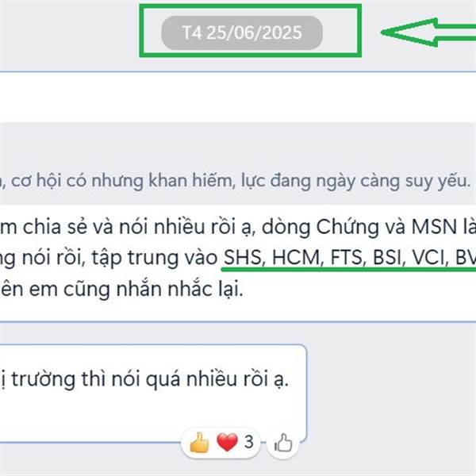Click the green underline beneath the stock tickers

tap(348, 269)
